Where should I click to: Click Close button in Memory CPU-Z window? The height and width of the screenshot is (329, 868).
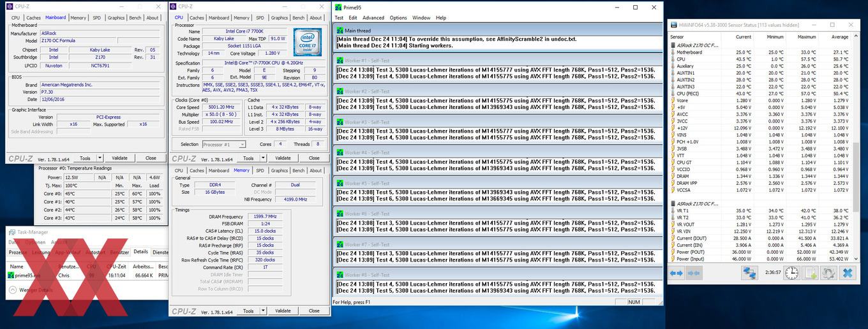pos(314,311)
